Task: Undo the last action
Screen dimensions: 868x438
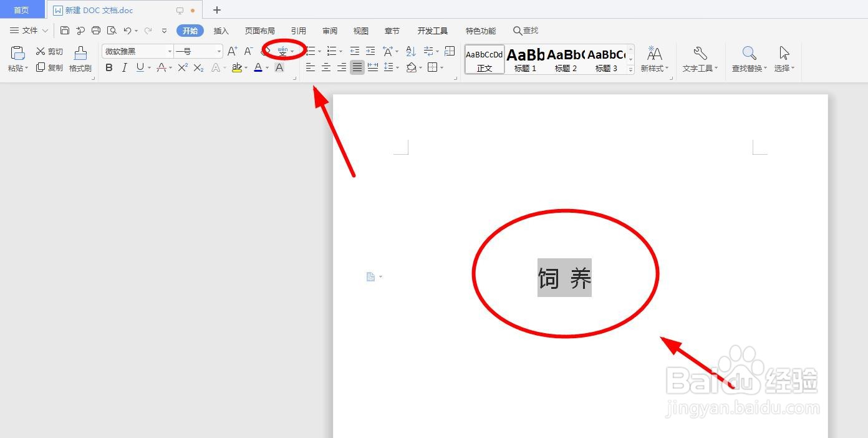Action: (x=127, y=31)
